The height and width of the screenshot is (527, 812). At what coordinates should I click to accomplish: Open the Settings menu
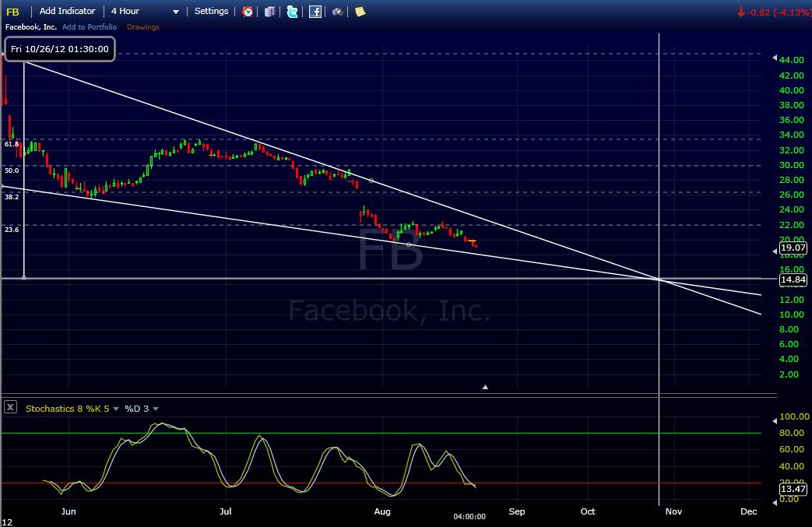(211, 11)
